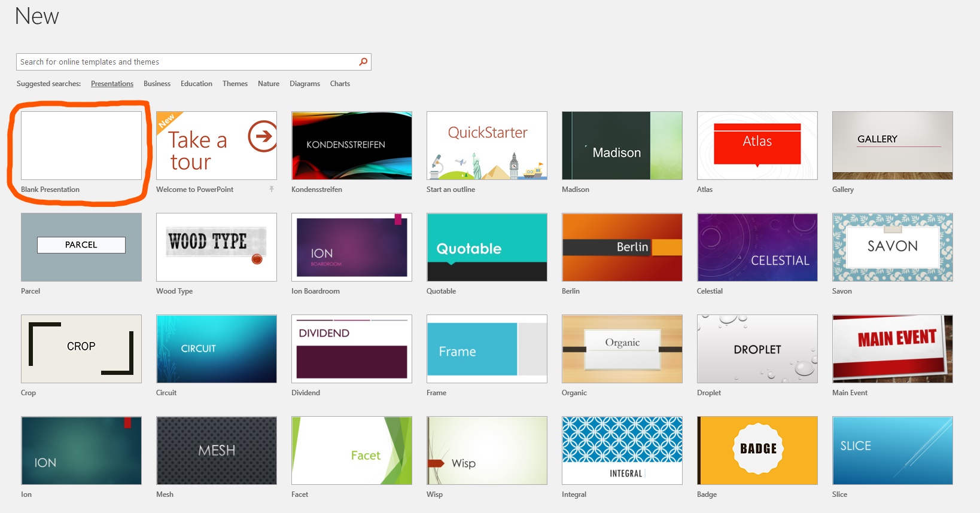Click the 'Welcome to PowerPoint' caption
The height and width of the screenshot is (513, 980).
194,190
